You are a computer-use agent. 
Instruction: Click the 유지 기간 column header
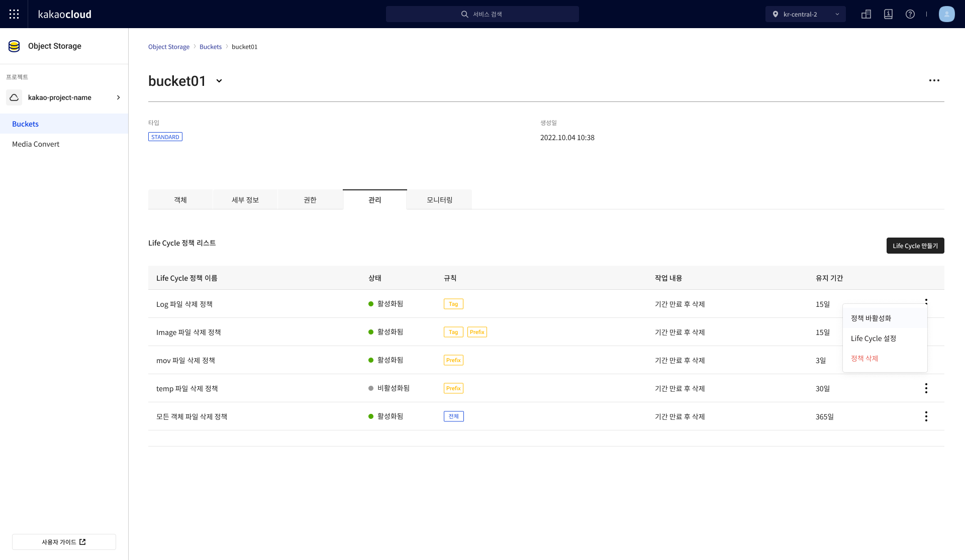coord(829,278)
